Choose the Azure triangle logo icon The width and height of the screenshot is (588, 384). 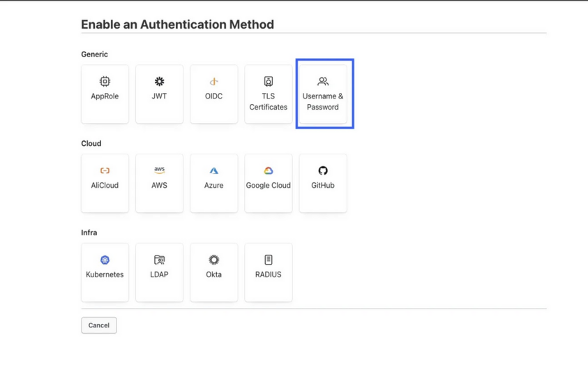(213, 171)
